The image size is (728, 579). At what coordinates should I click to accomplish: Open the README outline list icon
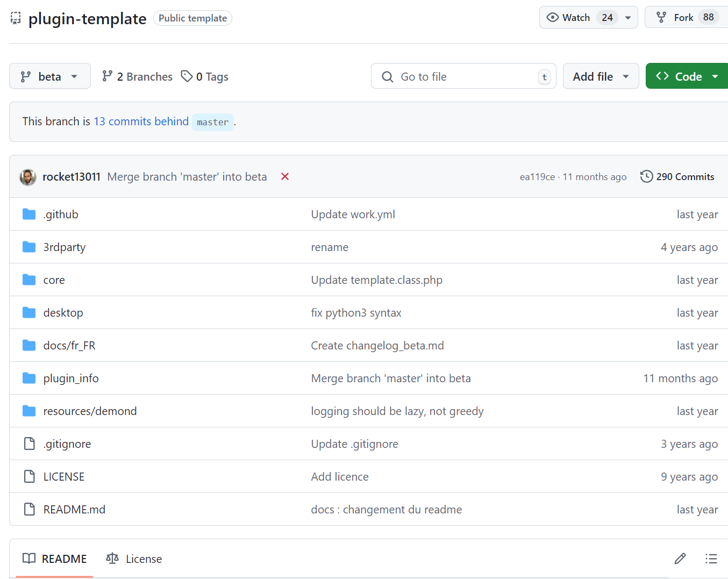(x=711, y=559)
